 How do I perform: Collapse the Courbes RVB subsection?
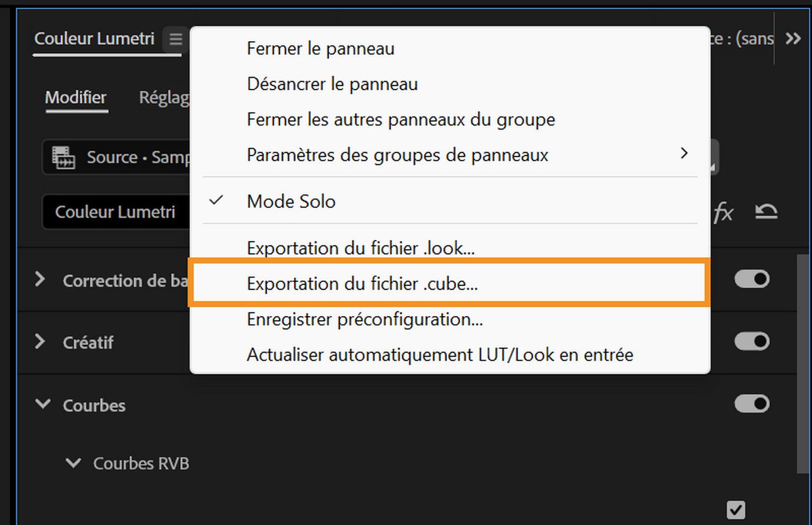click(73, 463)
